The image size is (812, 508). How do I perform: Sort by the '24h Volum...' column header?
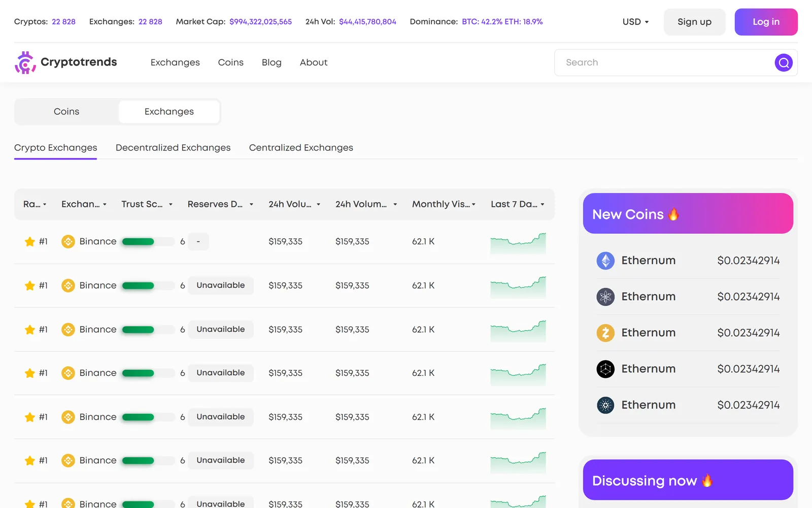click(x=366, y=204)
